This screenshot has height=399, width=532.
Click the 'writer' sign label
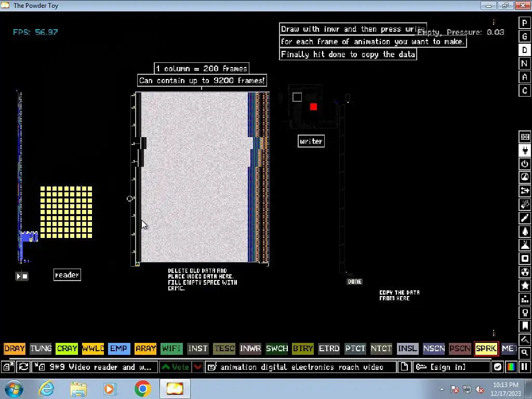point(311,141)
